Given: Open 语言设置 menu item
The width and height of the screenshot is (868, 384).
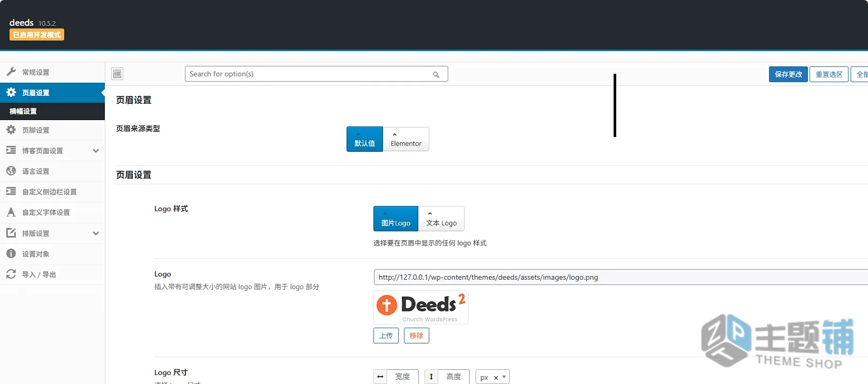Looking at the screenshot, I should pos(53,171).
